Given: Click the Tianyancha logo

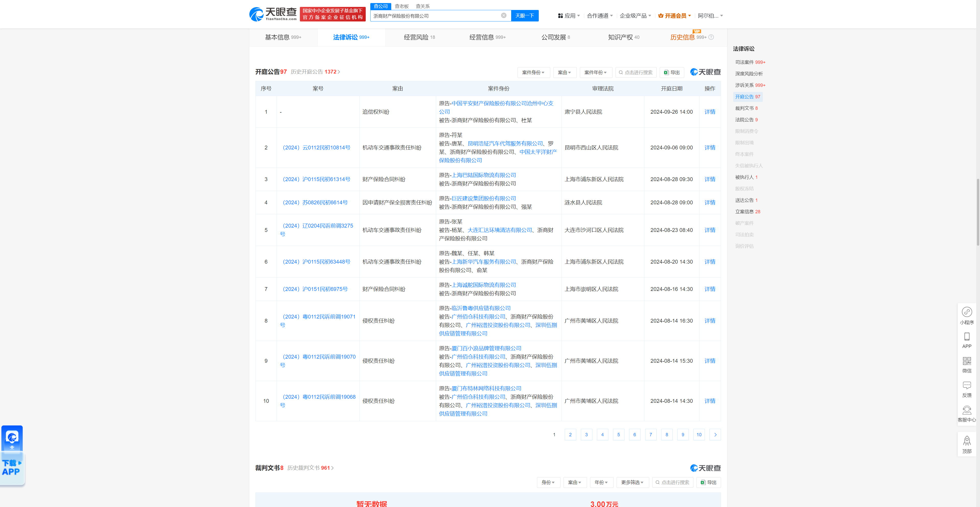Looking at the screenshot, I should 273,14.
